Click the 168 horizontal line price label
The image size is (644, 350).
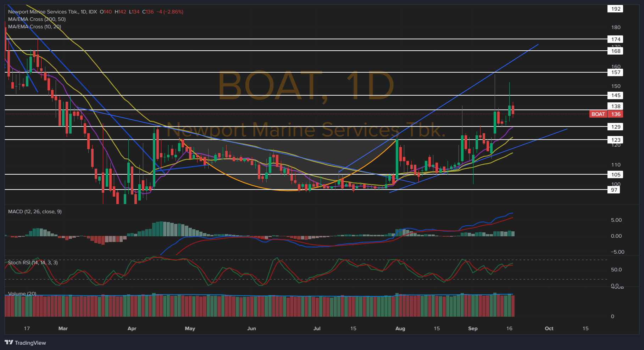click(616, 51)
